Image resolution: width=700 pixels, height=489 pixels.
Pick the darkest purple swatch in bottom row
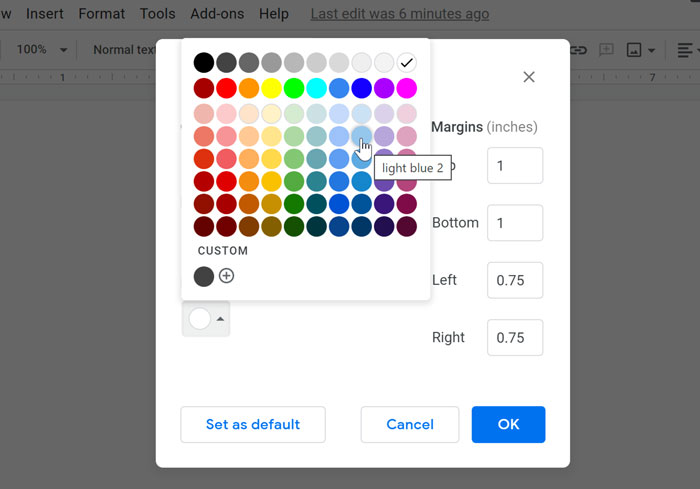384,226
